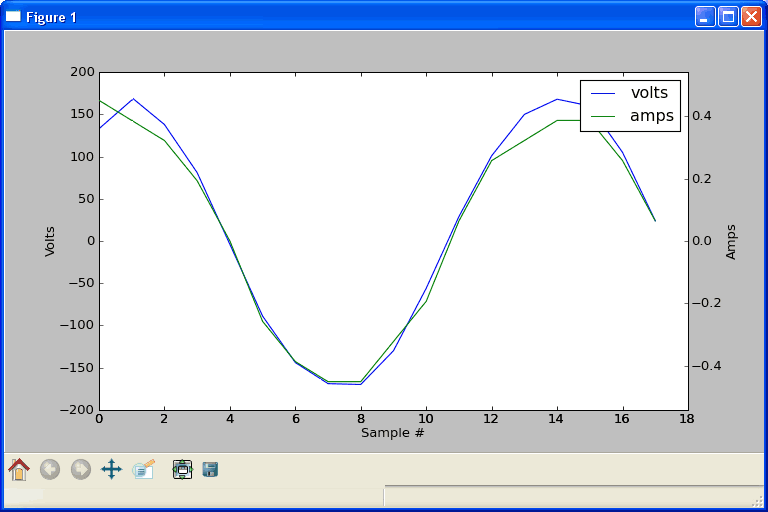The image size is (768, 512).
Task: Click the 'volts' legend entry
Action: [x=649, y=93]
